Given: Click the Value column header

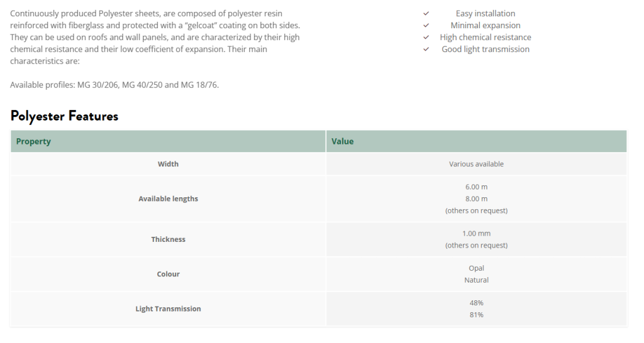Looking at the screenshot, I should click(x=343, y=141).
